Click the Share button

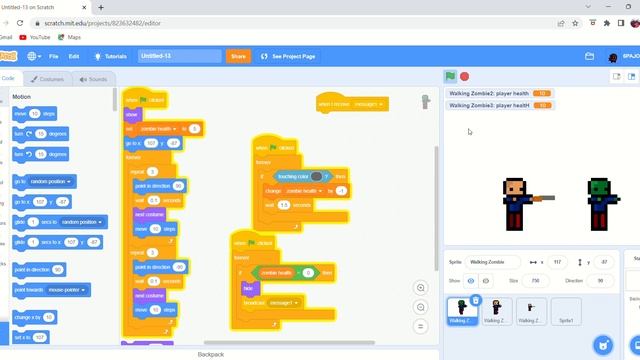238,56
